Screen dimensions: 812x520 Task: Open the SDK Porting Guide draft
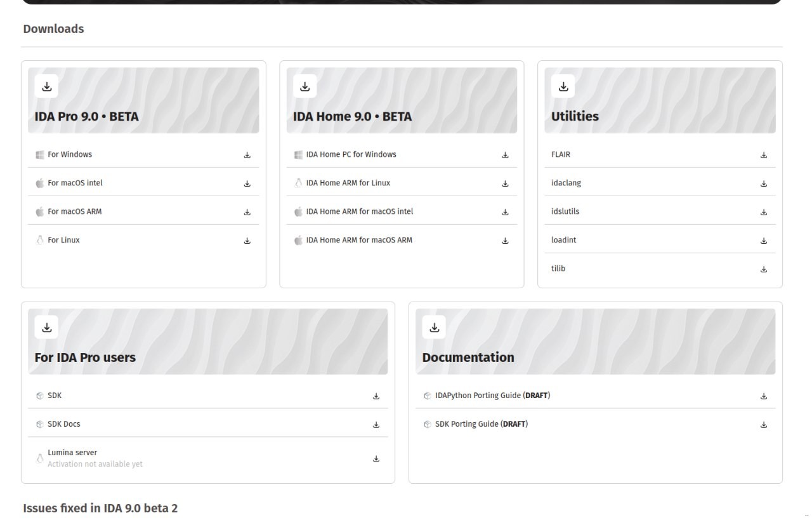coord(481,424)
